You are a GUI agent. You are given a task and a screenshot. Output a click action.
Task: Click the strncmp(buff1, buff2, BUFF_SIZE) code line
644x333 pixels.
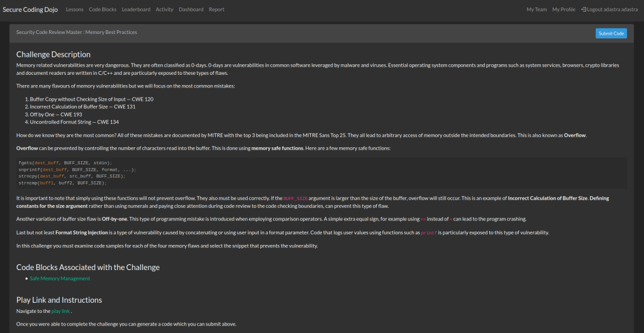coord(62,183)
